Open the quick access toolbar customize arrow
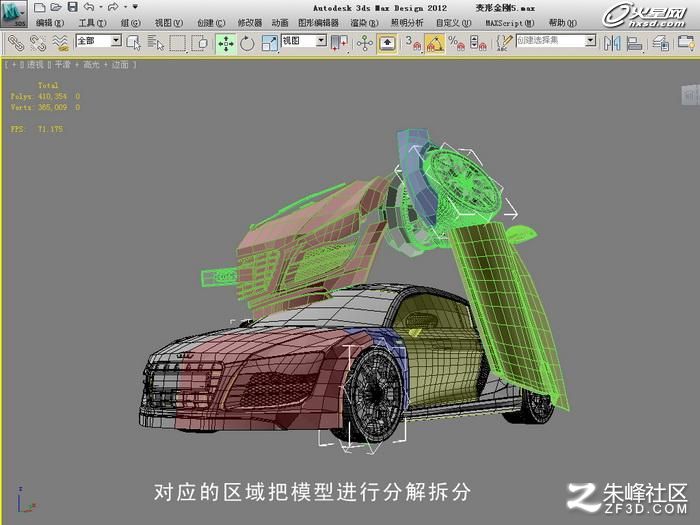The image size is (700, 525). pyautogui.click(x=135, y=7)
